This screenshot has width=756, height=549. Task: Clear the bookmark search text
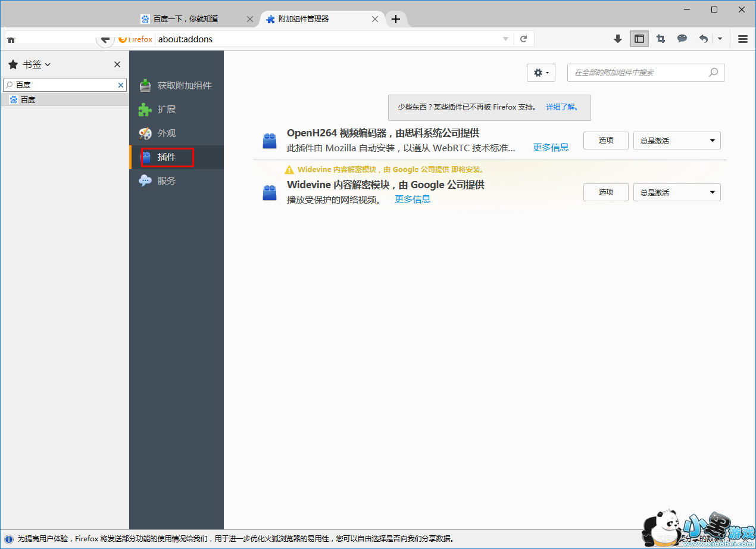tap(121, 85)
